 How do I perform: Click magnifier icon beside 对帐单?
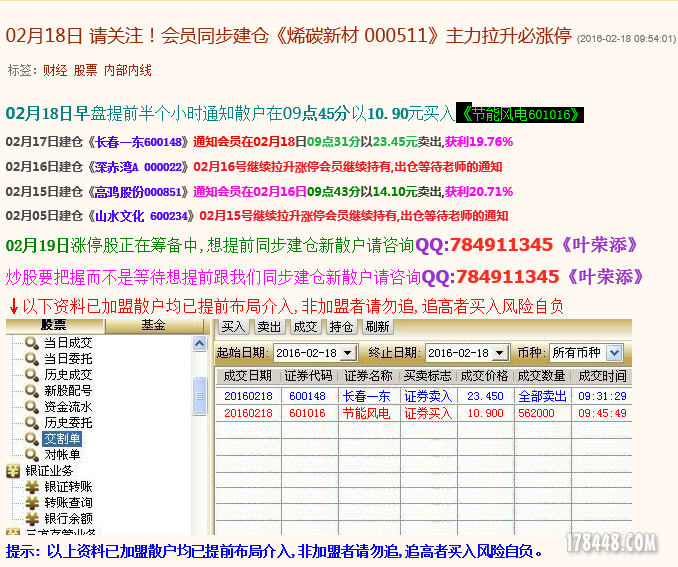[x=32, y=455]
